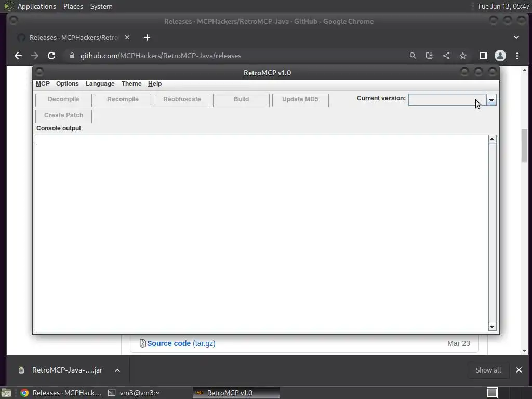The width and height of the screenshot is (532, 399).
Task: Click the zip file icon beside Source code
Action: tap(142, 343)
